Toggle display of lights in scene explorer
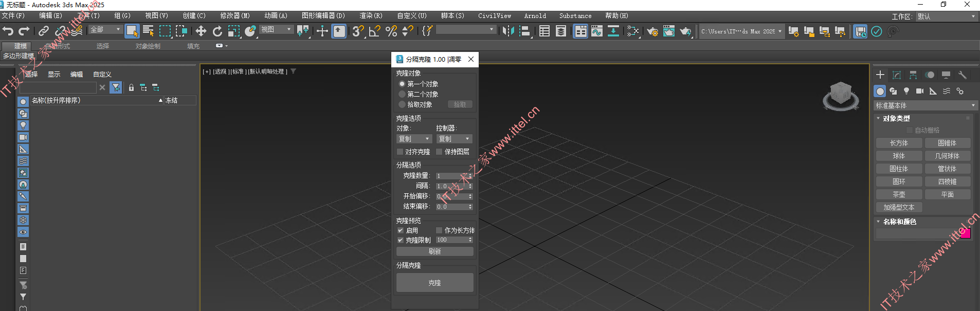 [23, 125]
